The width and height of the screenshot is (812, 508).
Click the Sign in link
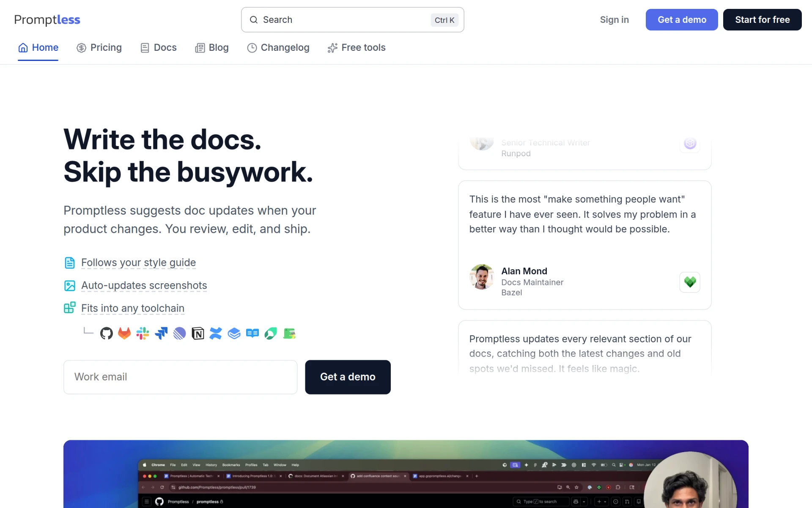[x=614, y=19]
